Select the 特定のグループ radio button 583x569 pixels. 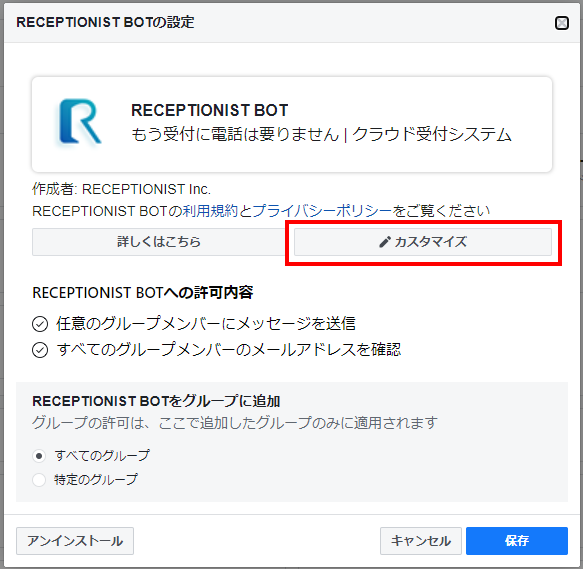pos(39,480)
